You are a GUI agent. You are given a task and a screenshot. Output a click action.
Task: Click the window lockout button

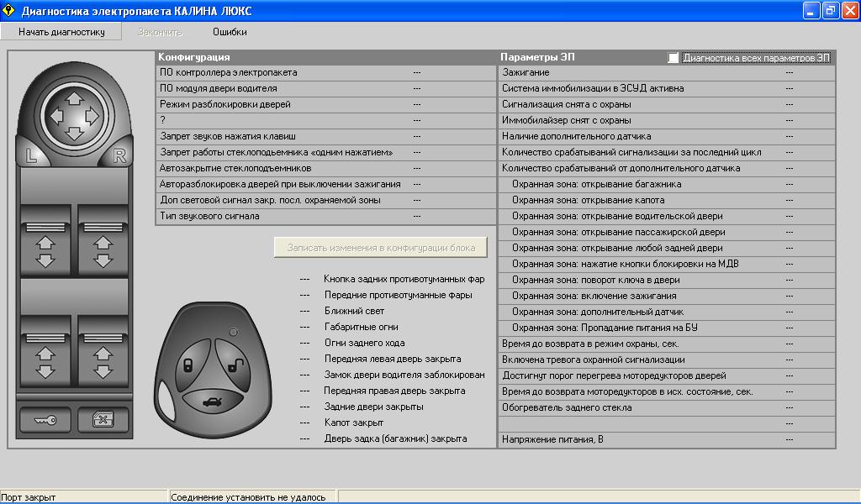coord(103,419)
